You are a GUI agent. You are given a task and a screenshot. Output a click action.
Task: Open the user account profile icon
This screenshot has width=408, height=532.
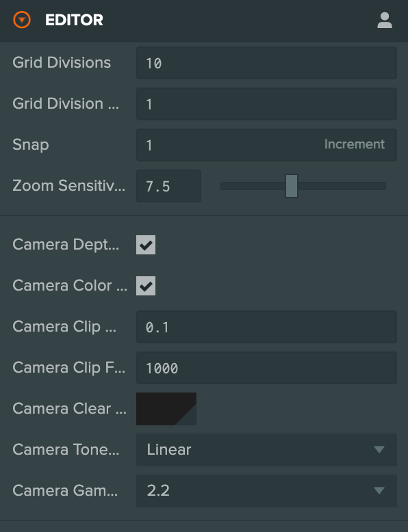(385, 21)
